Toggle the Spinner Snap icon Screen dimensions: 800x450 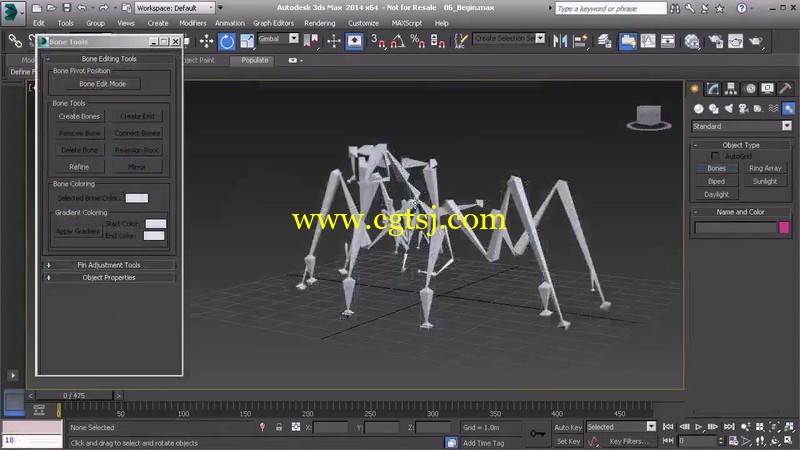(438, 41)
